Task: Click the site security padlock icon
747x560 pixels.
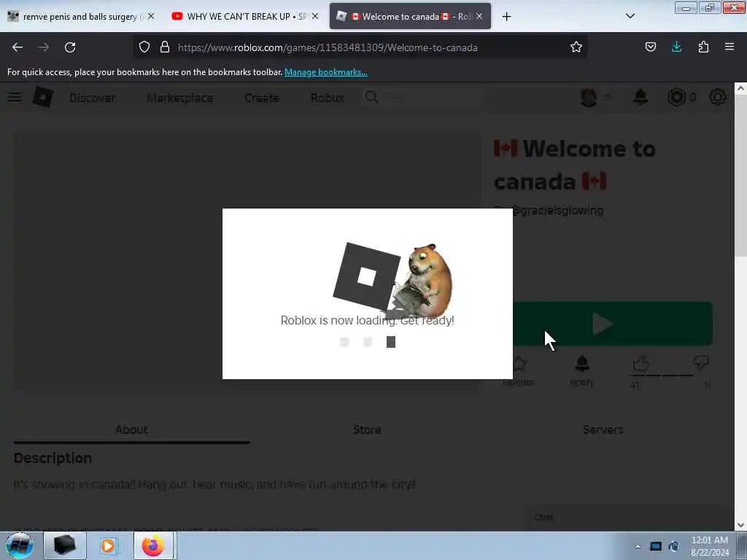Action: [165, 47]
